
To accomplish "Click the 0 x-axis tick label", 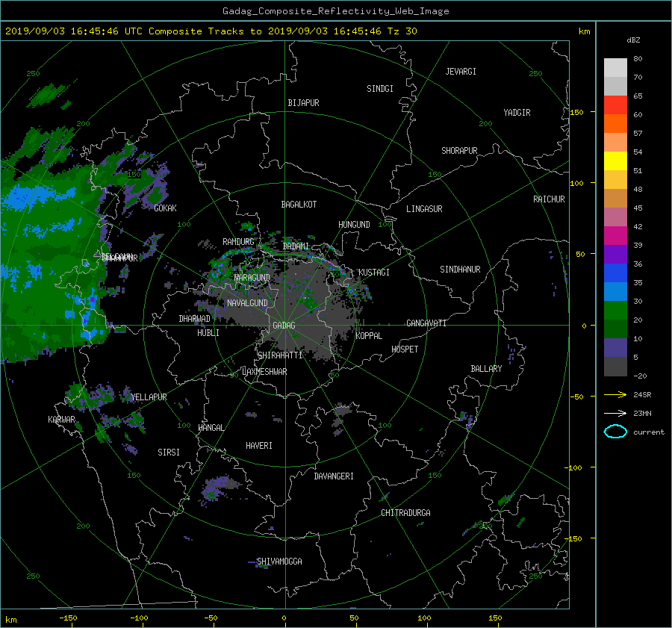I will coord(284,618).
